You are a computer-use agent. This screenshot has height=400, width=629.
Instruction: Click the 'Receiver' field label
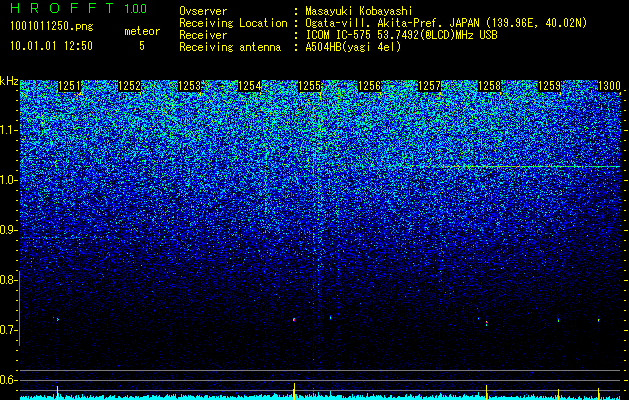coord(203,35)
